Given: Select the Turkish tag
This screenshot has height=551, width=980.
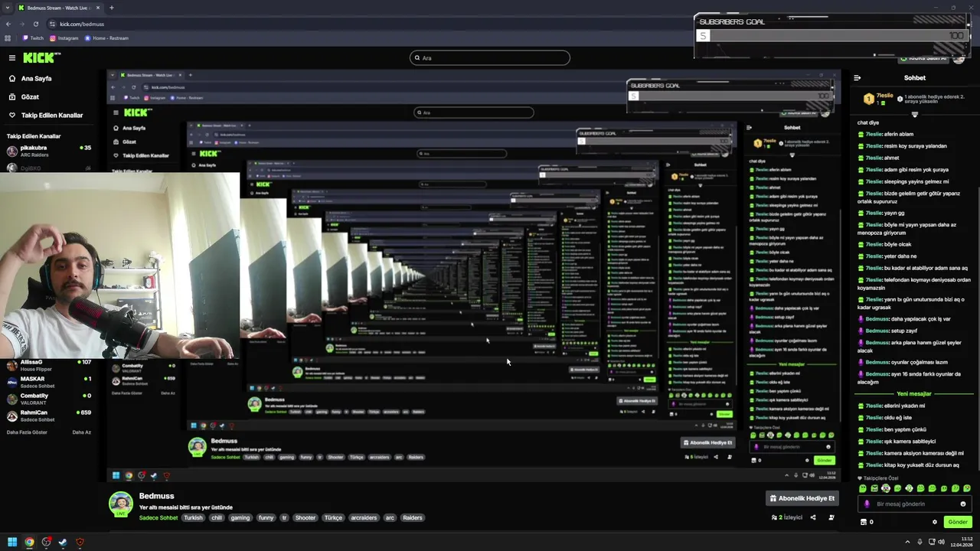Looking at the screenshot, I should pos(194,517).
